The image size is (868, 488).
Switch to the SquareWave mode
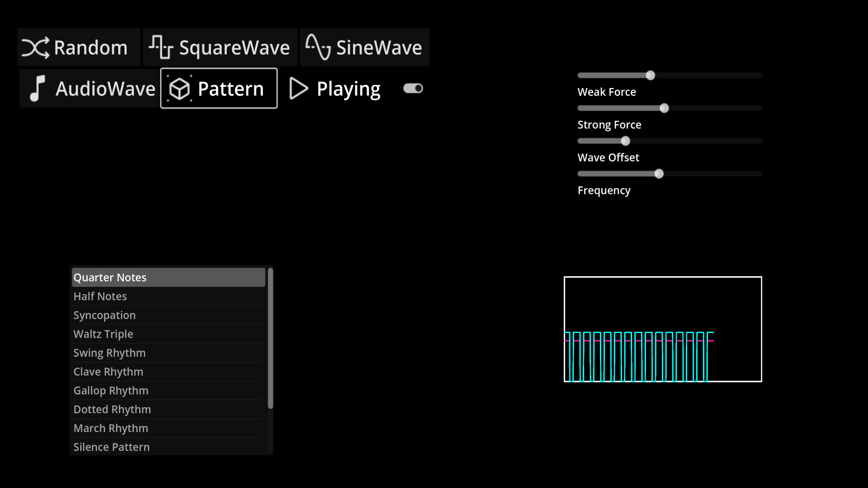coord(220,47)
